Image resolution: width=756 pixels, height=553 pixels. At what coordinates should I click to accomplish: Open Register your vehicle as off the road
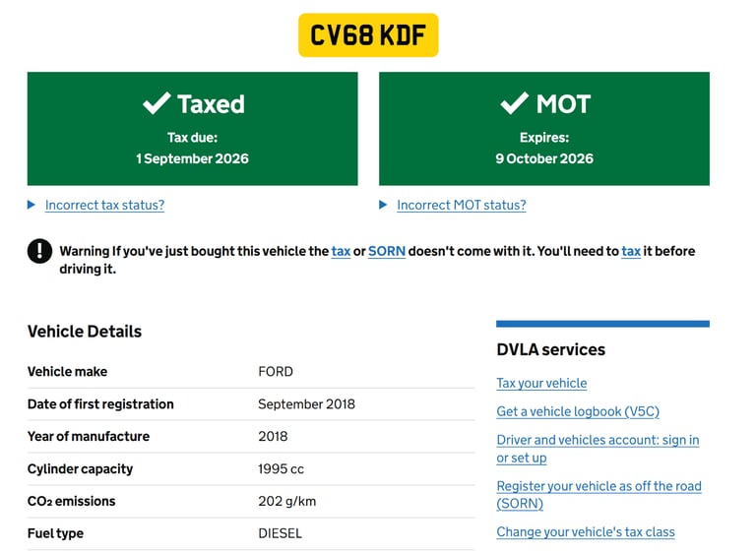click(x=598, y=486)
